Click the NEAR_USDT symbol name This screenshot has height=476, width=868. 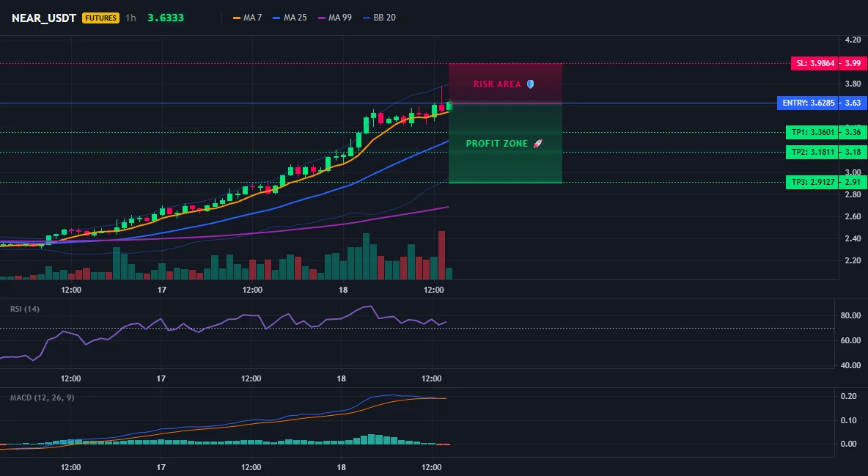tap(44, 18)
